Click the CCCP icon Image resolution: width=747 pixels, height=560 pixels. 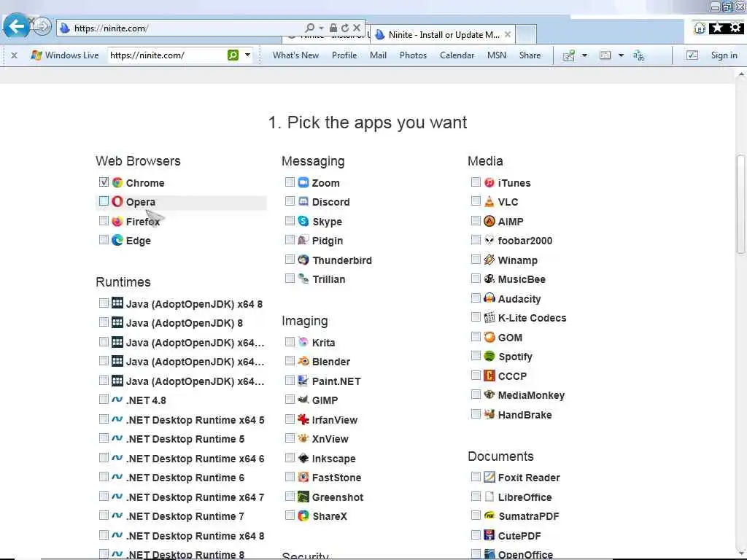[489, 376]
